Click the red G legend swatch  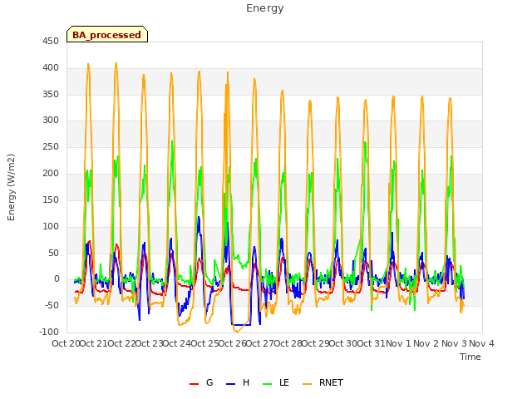tap(194, 384)
